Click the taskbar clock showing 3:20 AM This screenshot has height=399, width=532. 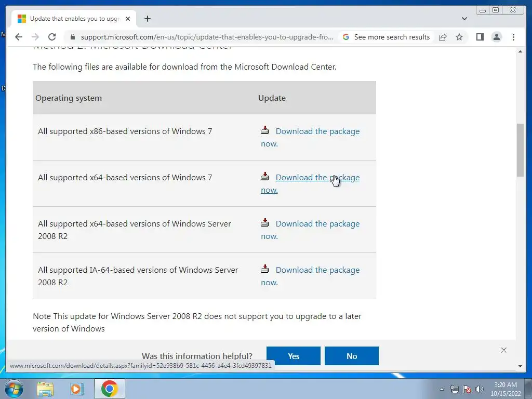click(x=506, y=389)
